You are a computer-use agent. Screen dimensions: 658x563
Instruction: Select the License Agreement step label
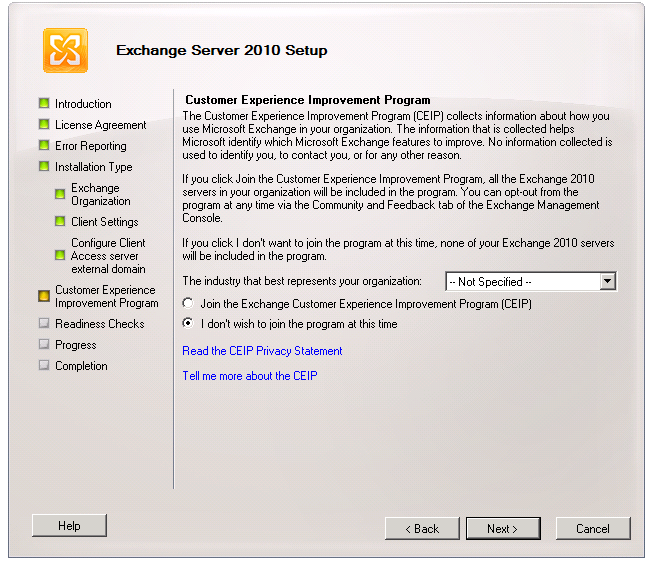coord(101,125)
